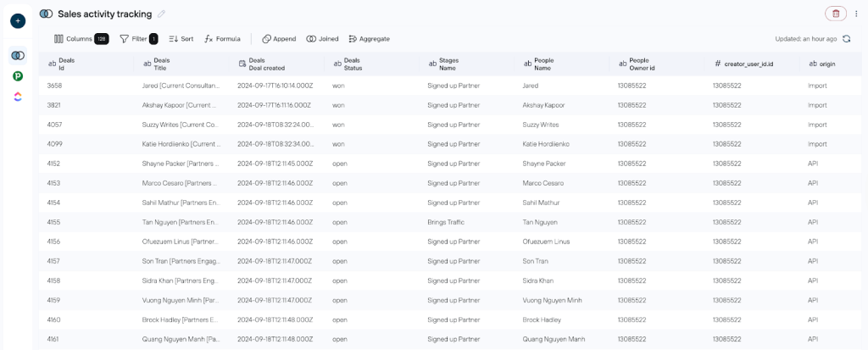Open the Columns selector

[81, 39]
